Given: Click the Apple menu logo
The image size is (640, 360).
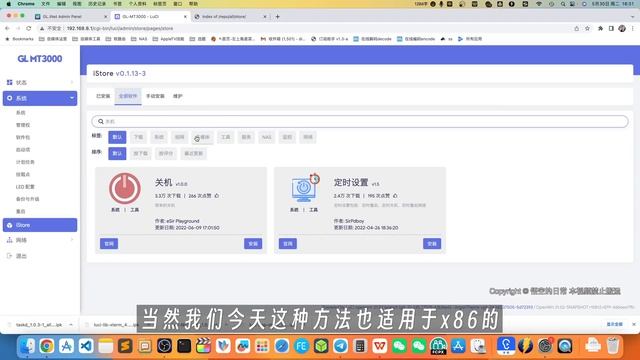Looking at the screenshot, I should (x=8, y=4).
